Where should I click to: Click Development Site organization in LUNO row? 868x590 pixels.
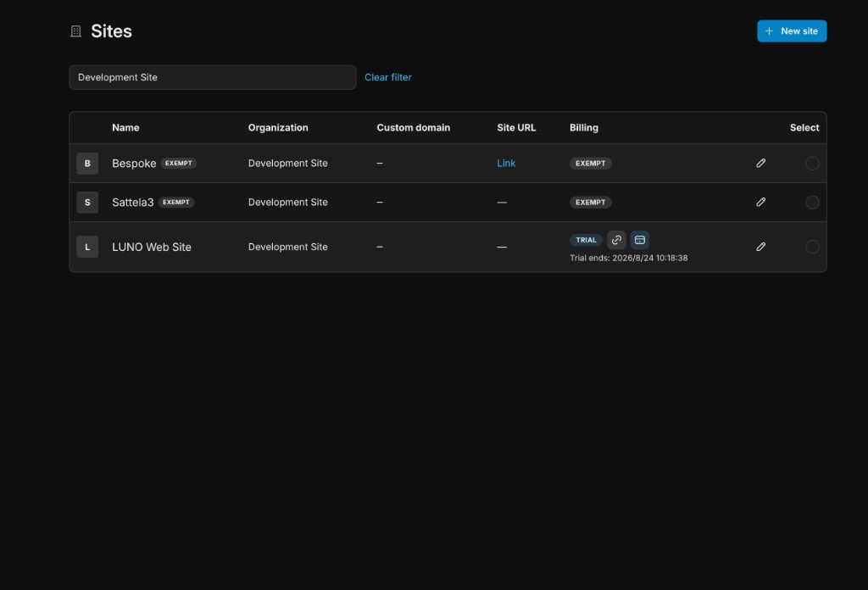click(x=288, y=247)
